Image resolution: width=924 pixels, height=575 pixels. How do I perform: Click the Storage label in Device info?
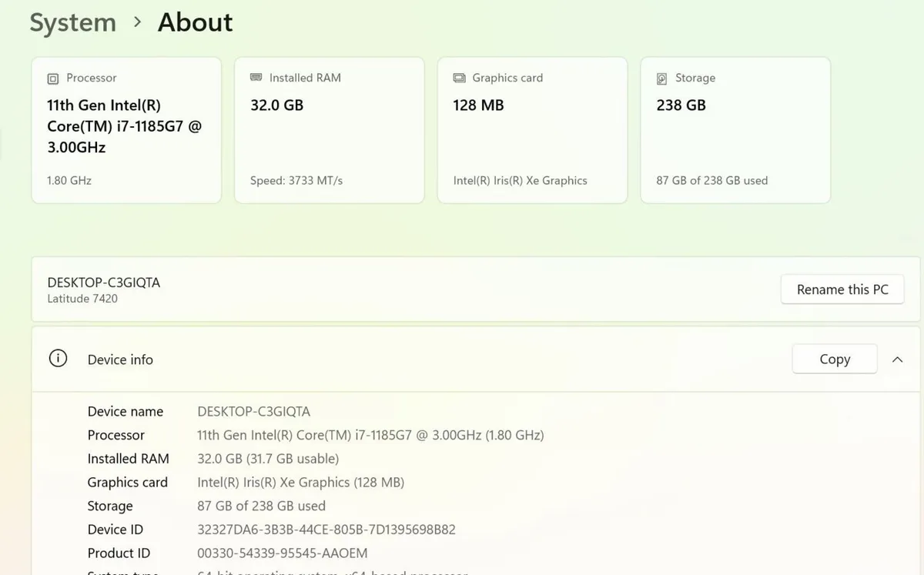point(110,506)
